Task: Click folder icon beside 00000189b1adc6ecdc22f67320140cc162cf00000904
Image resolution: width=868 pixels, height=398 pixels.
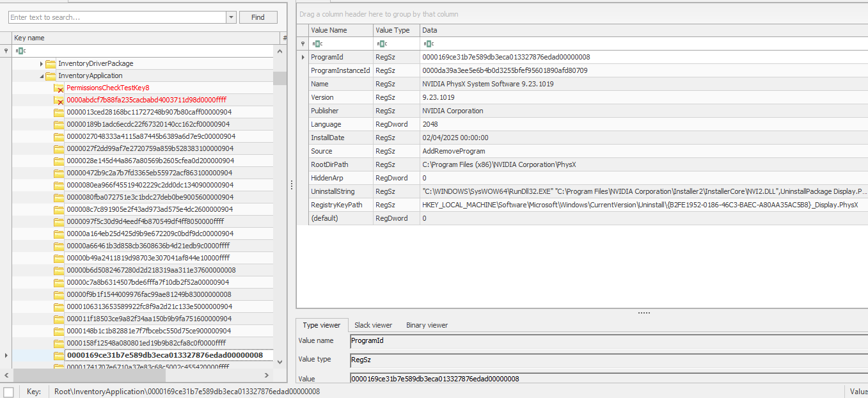Action: click(x=59, y=124)
